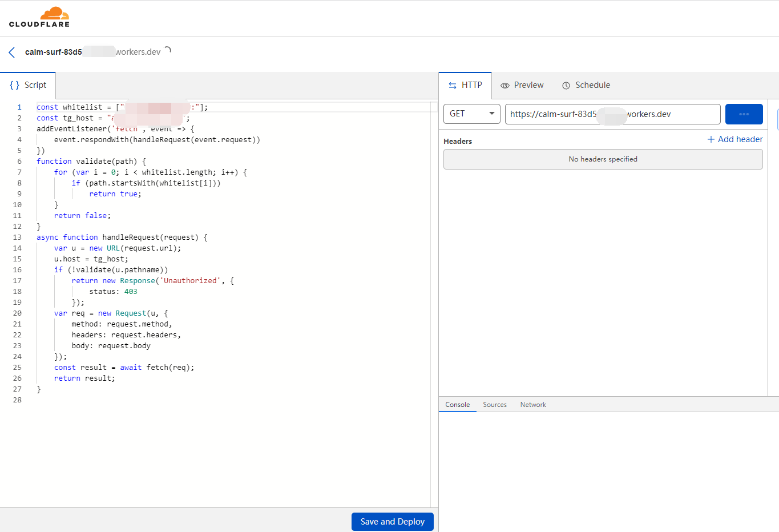Click the Schedule clock icon
Screen dimensions: 779x532
[x=566, y=86]
